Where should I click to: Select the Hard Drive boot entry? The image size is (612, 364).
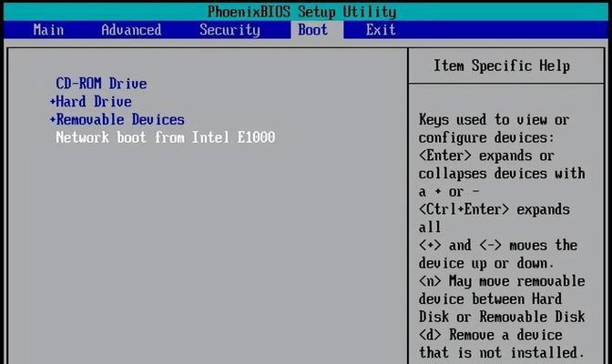[x=94, y=102]
